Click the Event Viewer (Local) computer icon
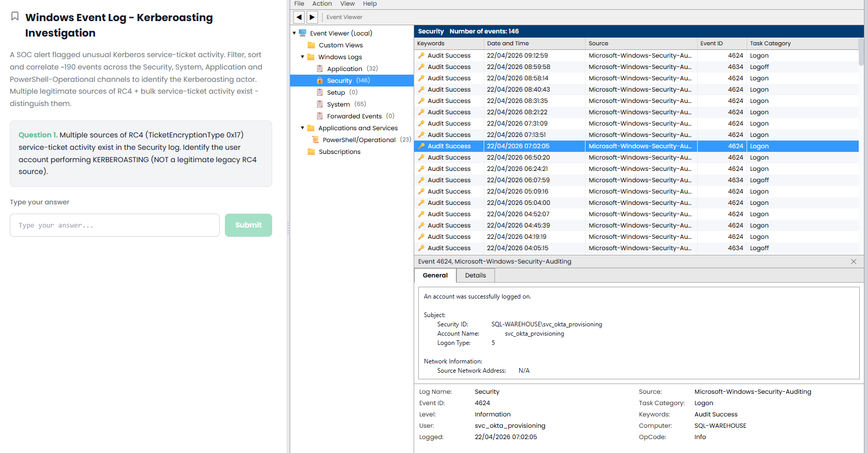The image size is (868, 453). coord(303,33)
